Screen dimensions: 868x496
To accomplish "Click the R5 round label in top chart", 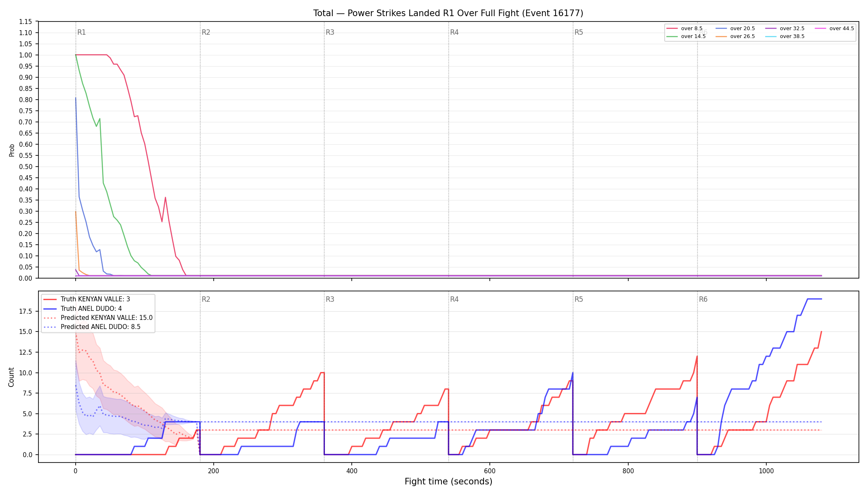I will pos(579,32).
